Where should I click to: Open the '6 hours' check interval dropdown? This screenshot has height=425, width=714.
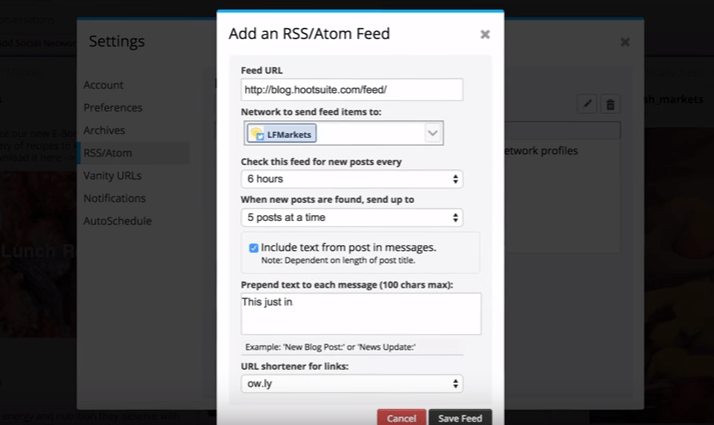coord(352,179)
